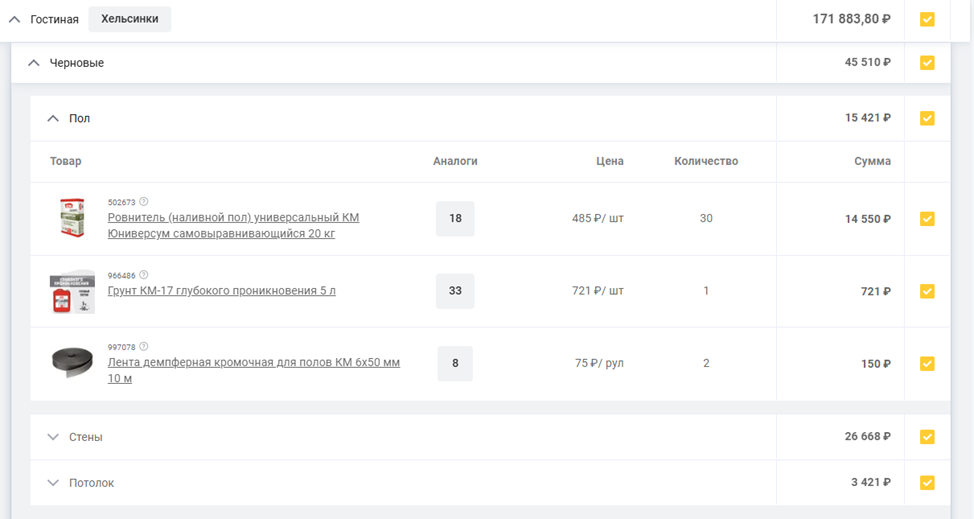This screenshot has height=519, width=974.
Task: Click the Хельсинки tag button
Action: [x=129, y=19]
